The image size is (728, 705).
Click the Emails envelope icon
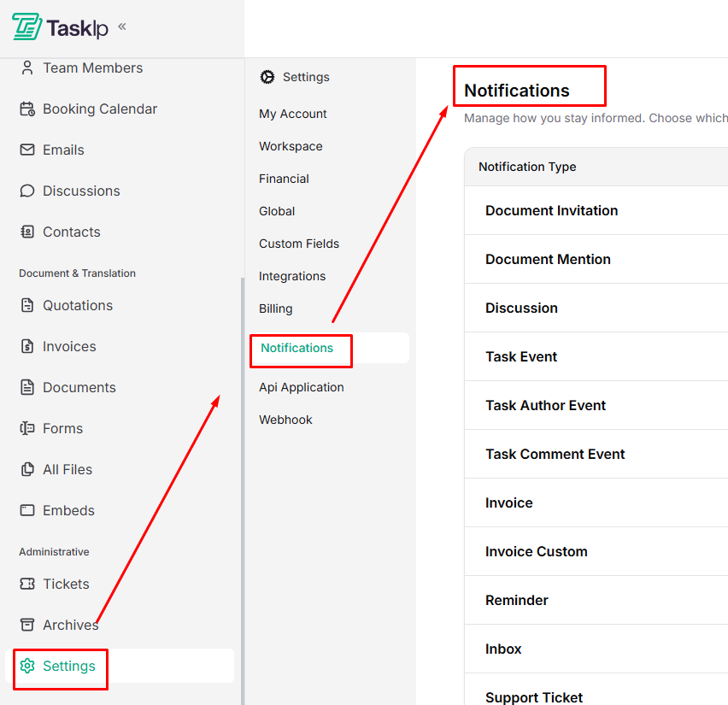[x=27, y=150]
